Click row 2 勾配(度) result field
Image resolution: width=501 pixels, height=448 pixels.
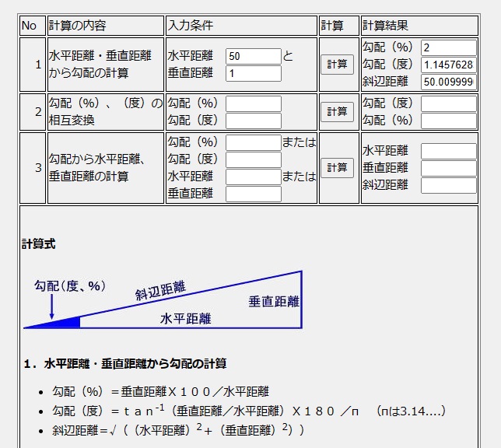(x=449, y=104)
